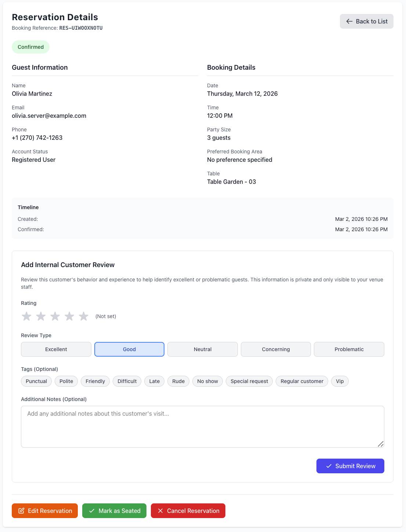This screenshot has height=532, width=406.
Task: Click the first rating star
Action: pyautogui.click(x=26, y=316)
